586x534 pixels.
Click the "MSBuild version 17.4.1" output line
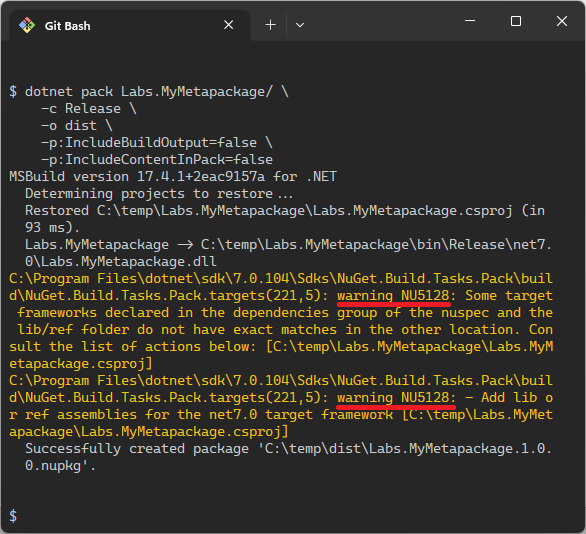pyautogui.click(x=173, y=176)
